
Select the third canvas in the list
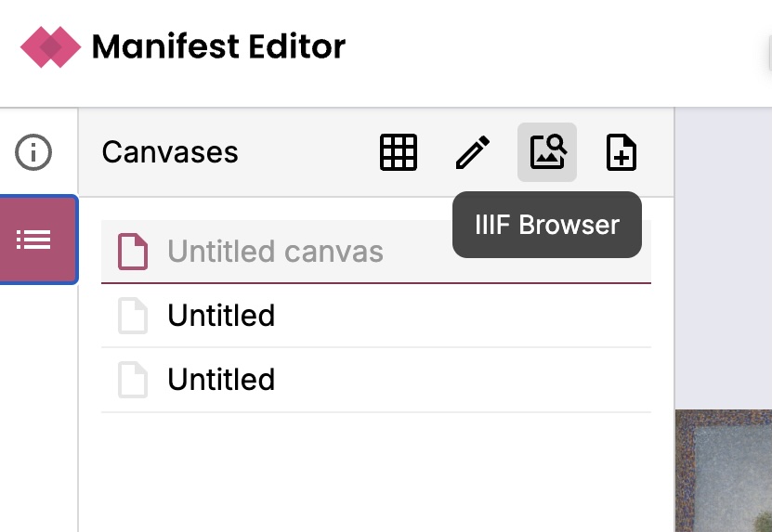(221, 380)
